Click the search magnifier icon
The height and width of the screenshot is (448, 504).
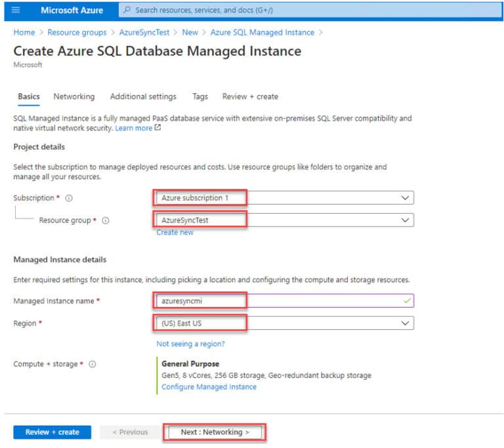tap(127, 10)
